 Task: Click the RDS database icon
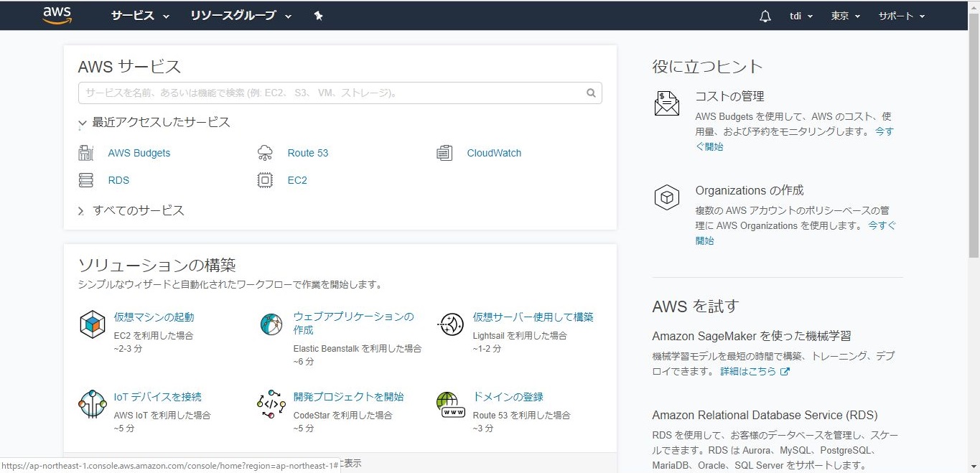point(86,180)
